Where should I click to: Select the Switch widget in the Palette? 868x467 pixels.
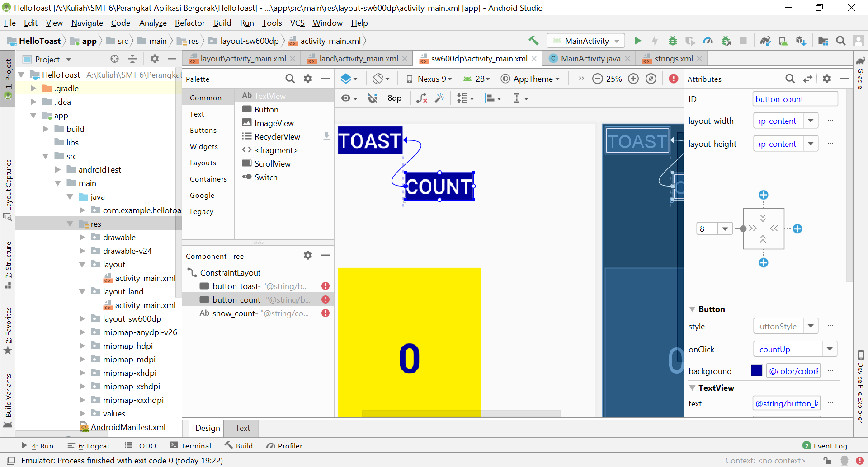[264, 177]
